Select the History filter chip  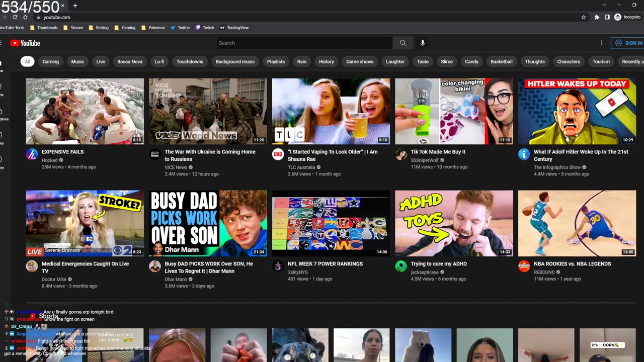[326, 61]
